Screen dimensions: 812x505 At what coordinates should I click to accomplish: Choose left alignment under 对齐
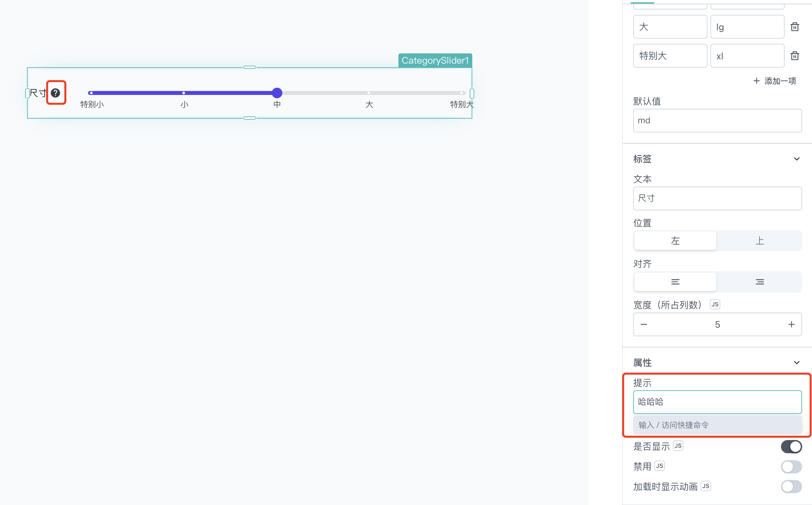coord(675,282)
